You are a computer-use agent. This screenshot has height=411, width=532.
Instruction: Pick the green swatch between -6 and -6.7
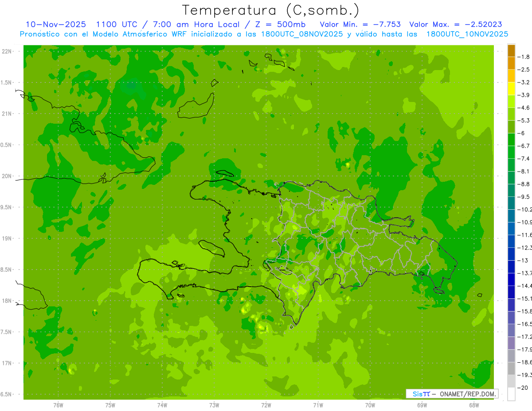click(511, 140)
